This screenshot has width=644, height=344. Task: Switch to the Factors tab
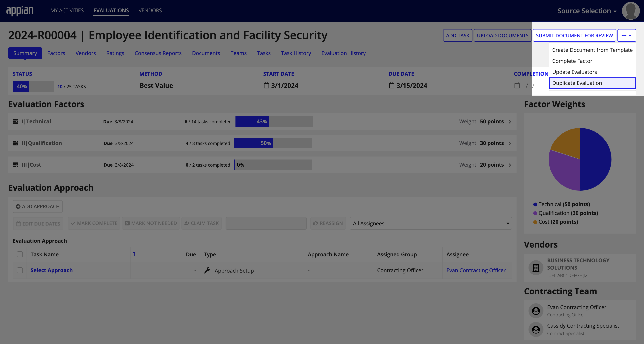(56, 53)
